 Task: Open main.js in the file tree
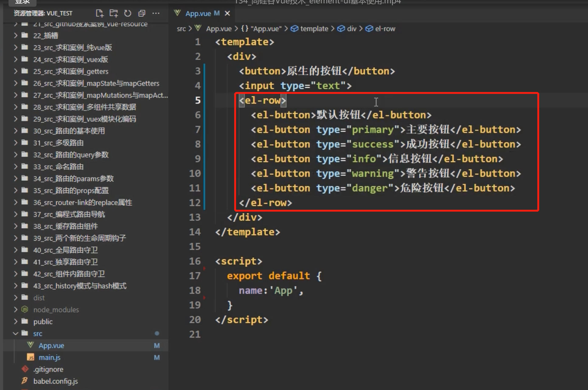pyautogui.click(x=86, y=357)
